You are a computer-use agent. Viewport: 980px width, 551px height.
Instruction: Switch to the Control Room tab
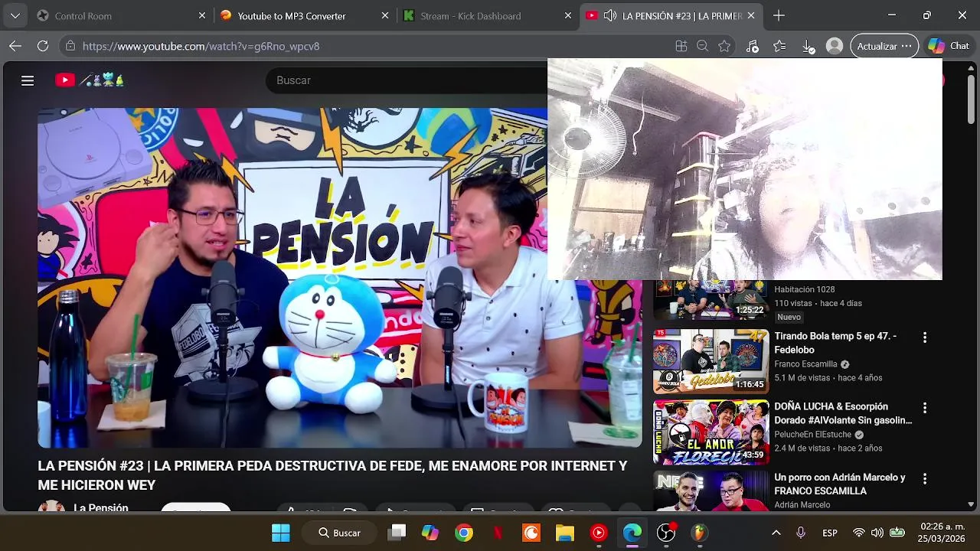(121, 15)
